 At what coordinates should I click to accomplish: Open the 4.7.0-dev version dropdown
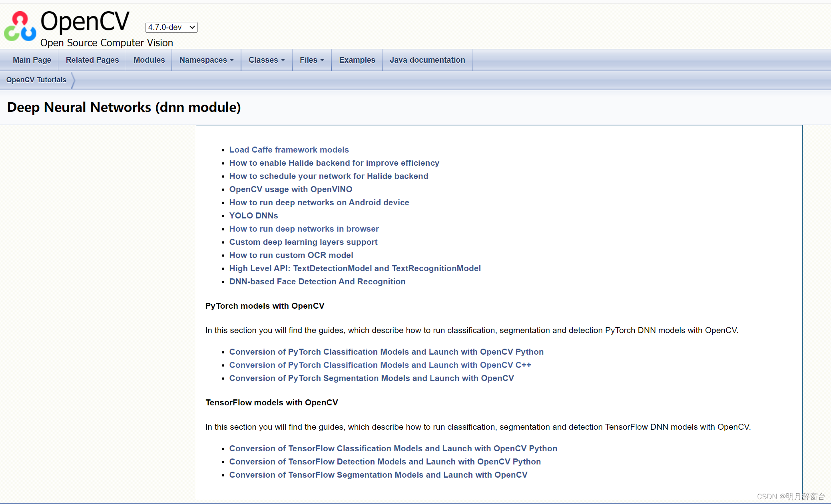tap(171, 27)
